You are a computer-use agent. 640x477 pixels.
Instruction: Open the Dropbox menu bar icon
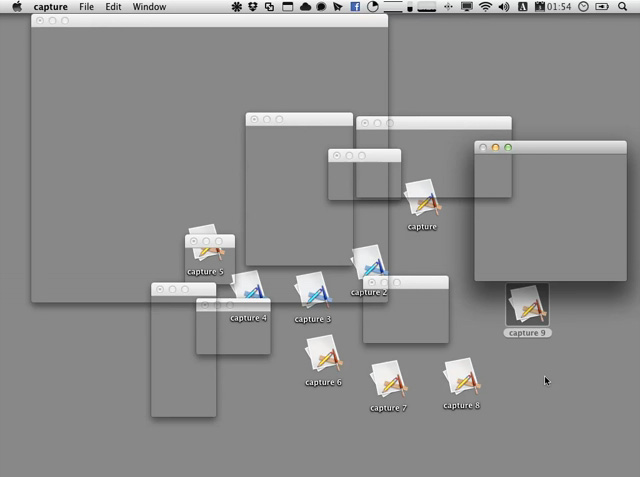pos(253,7)
